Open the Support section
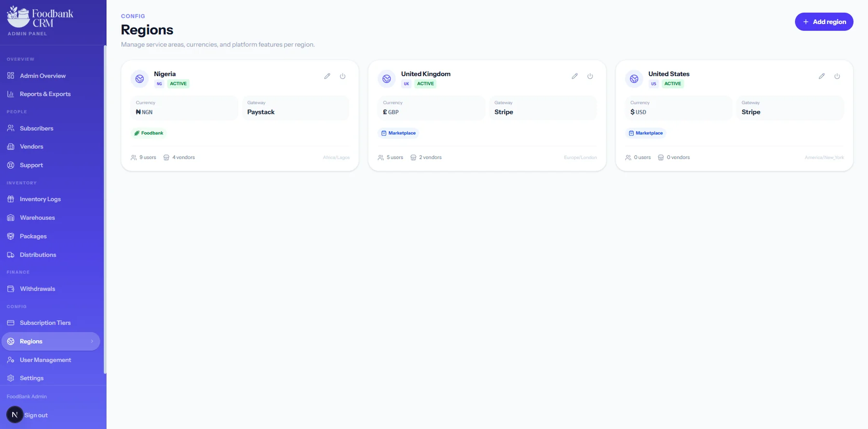This screenshot has height=429, width=868. pyautogui.click(x=51, y=165)
